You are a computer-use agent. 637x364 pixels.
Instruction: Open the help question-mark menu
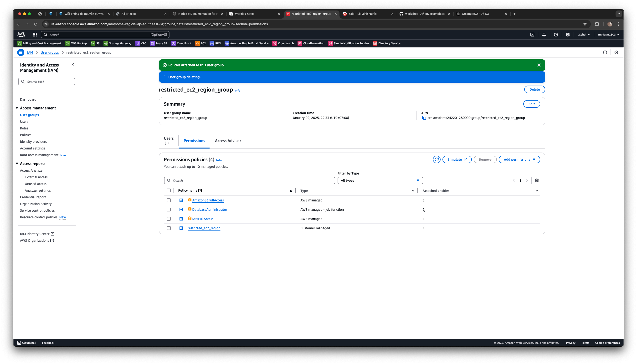tap(556, 35)
